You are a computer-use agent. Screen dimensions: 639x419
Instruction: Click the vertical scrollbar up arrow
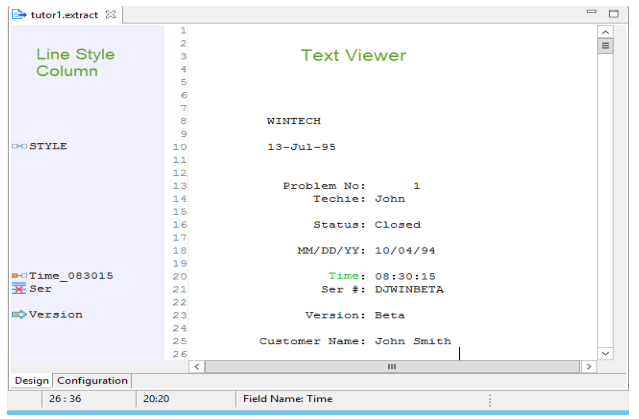(605, 31)
